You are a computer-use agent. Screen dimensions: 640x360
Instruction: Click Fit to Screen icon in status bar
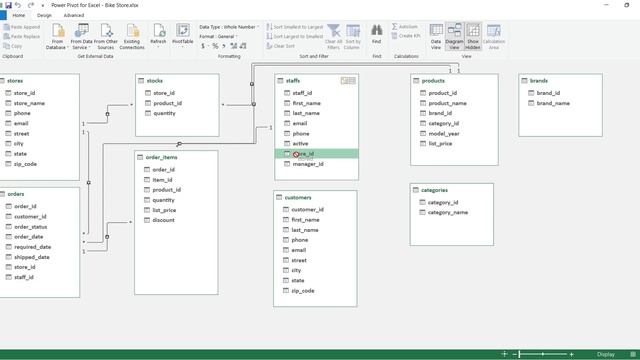505,354
